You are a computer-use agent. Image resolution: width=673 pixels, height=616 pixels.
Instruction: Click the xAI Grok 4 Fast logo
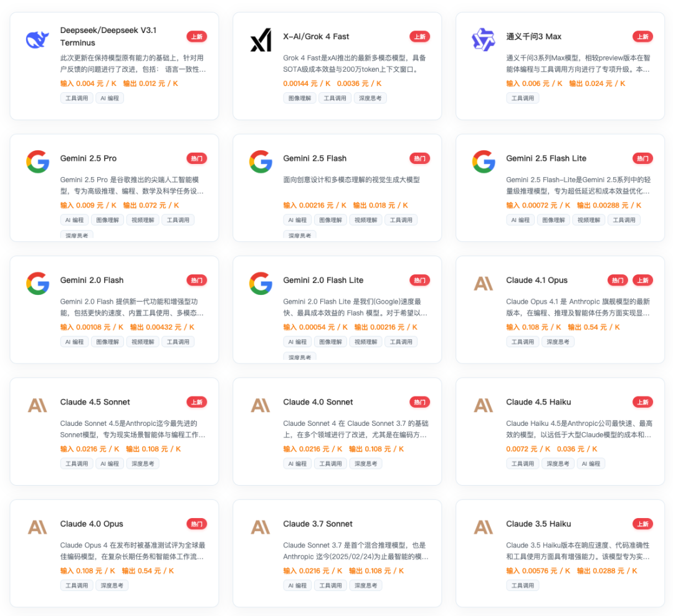point(260,41)
